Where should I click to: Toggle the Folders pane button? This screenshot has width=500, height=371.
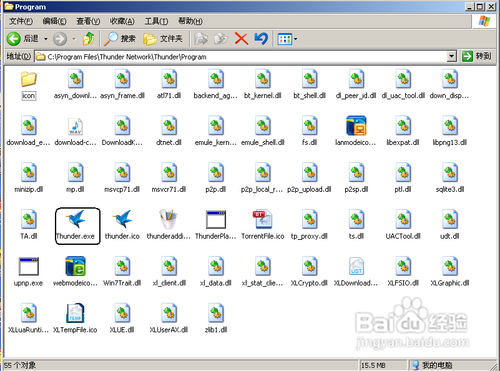[163, 39]
